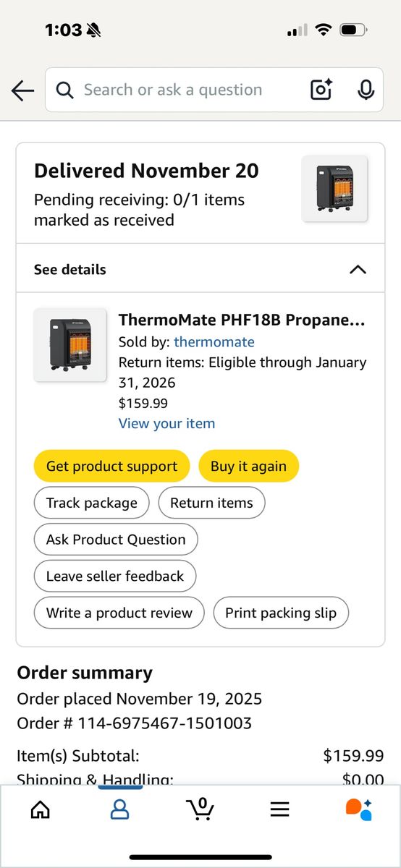Launch the Rufus AI assistant icon

click(x=358, y=809)
